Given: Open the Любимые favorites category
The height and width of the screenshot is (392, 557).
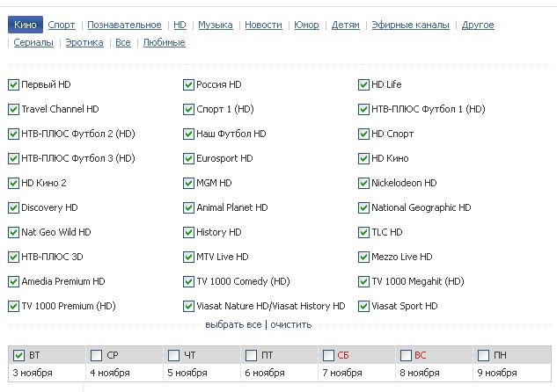Looking at the screenshot, I should coord(164,42).
